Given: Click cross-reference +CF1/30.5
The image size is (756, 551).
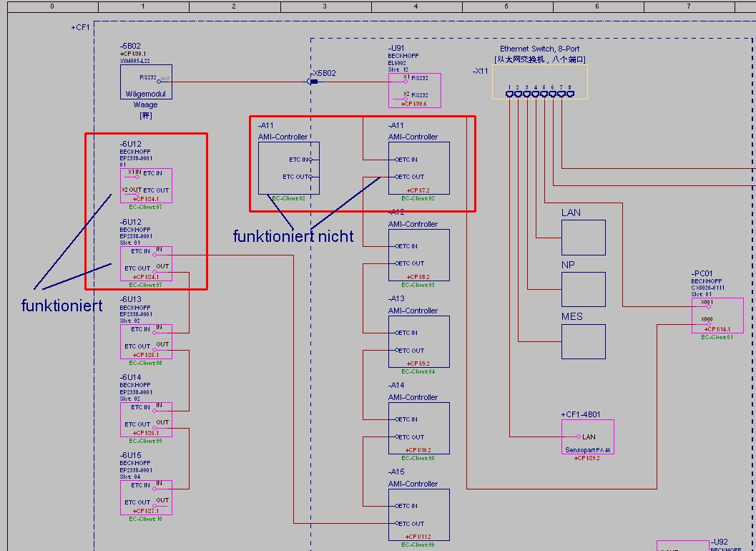Looking at the screenshot, I should [x=413, y=104].
